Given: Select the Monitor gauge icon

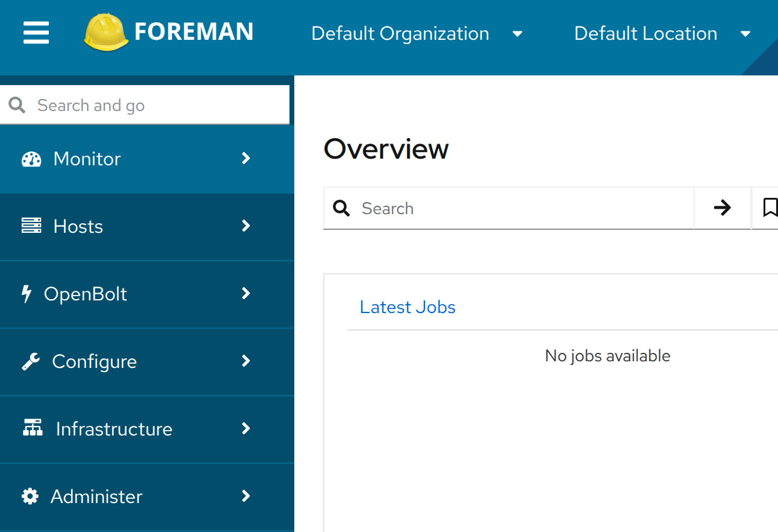Looking at the screenshot, I should [x=30, y=159].
